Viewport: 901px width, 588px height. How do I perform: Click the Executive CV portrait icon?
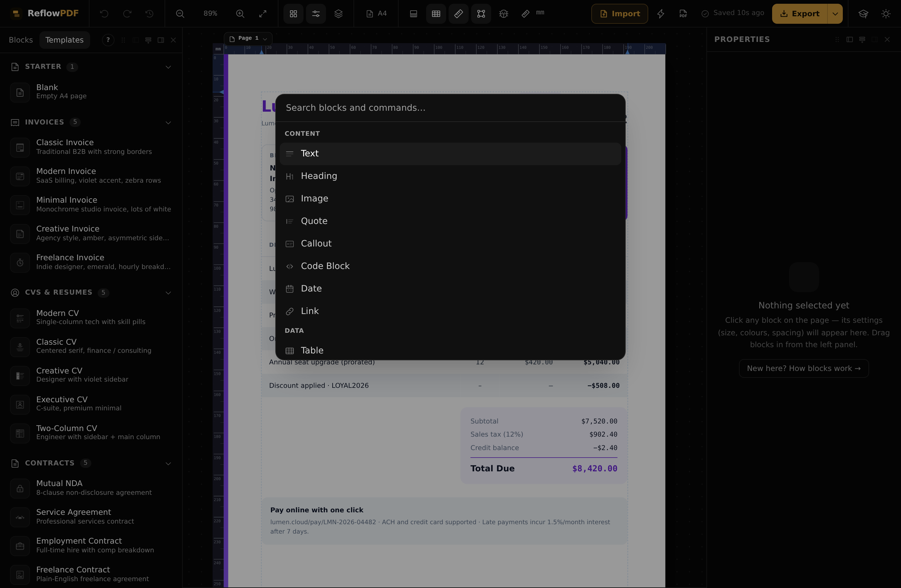pos(20,404)
